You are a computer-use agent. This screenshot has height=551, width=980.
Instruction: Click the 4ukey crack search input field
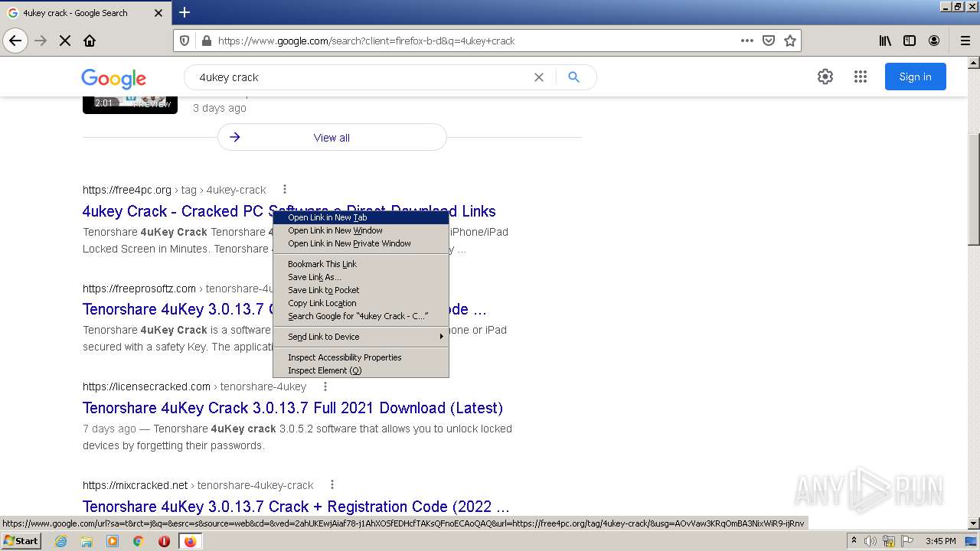pos(360,77)
